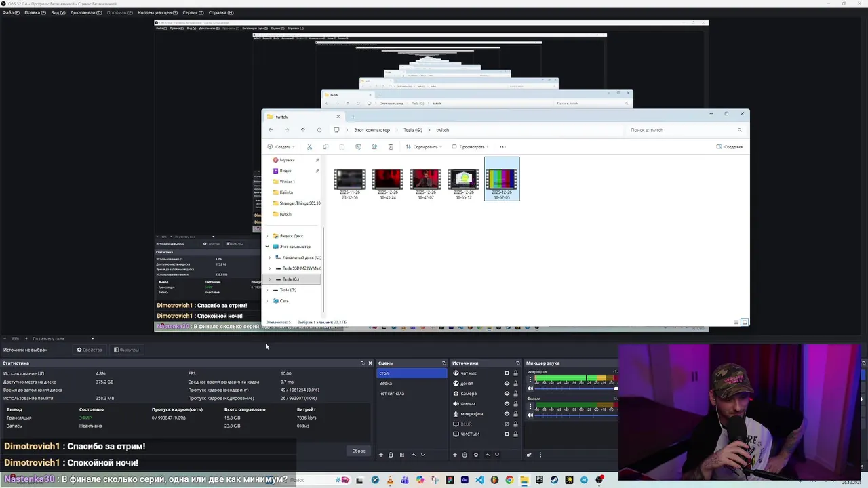Go back in Explorer navigation
Viewport: 868px width, 488px height.
click(271, 130)
